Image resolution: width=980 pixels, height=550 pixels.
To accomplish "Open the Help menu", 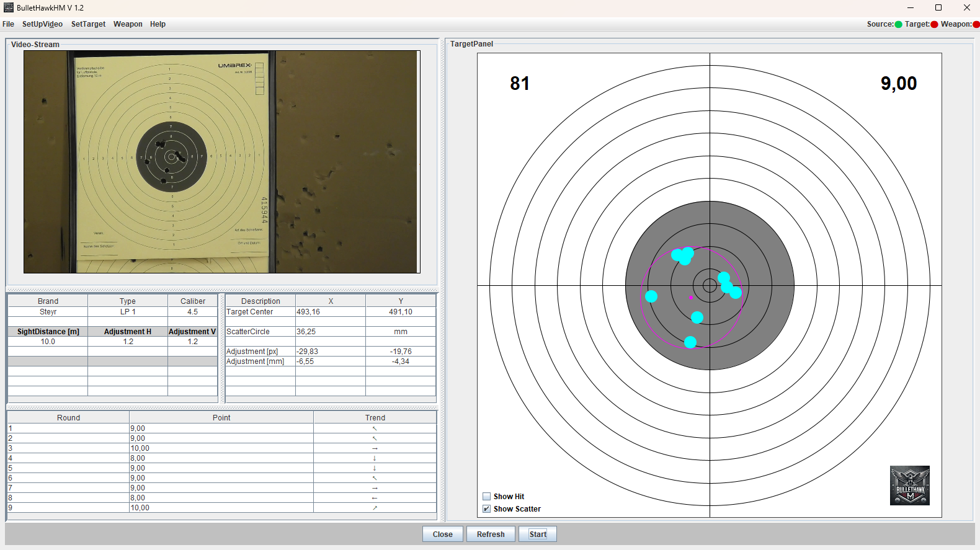I will coord(158,24).
